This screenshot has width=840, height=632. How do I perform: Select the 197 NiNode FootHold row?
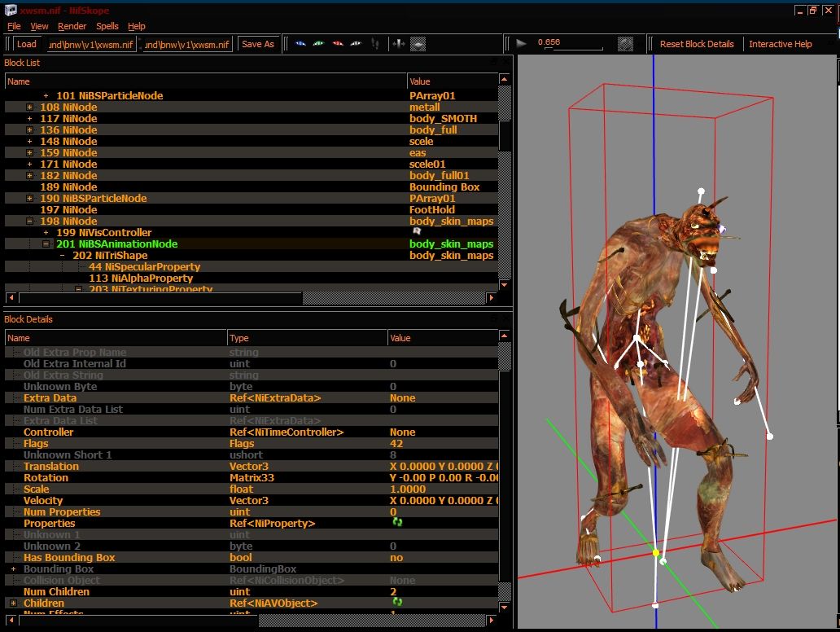coord(252,209)
